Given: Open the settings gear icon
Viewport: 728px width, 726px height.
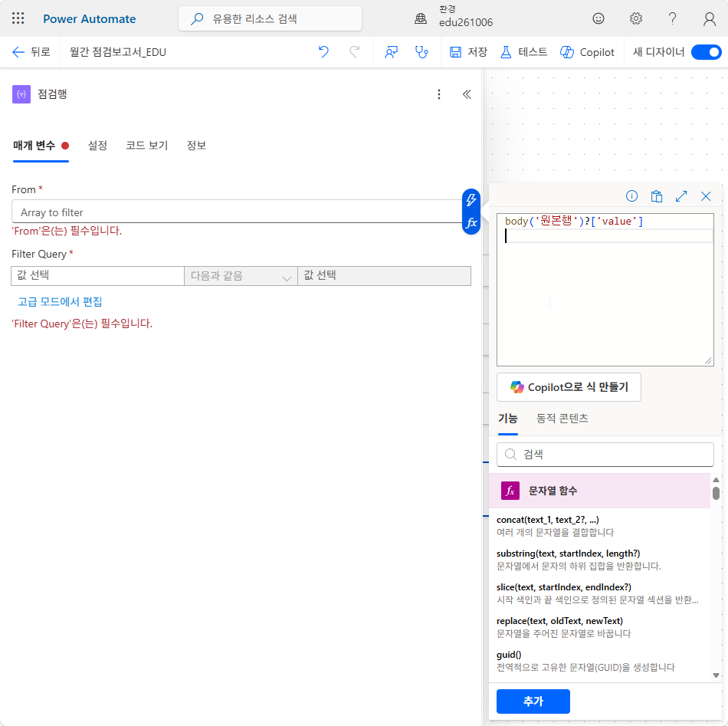Looking at the screenshot, I should point(635,18).
